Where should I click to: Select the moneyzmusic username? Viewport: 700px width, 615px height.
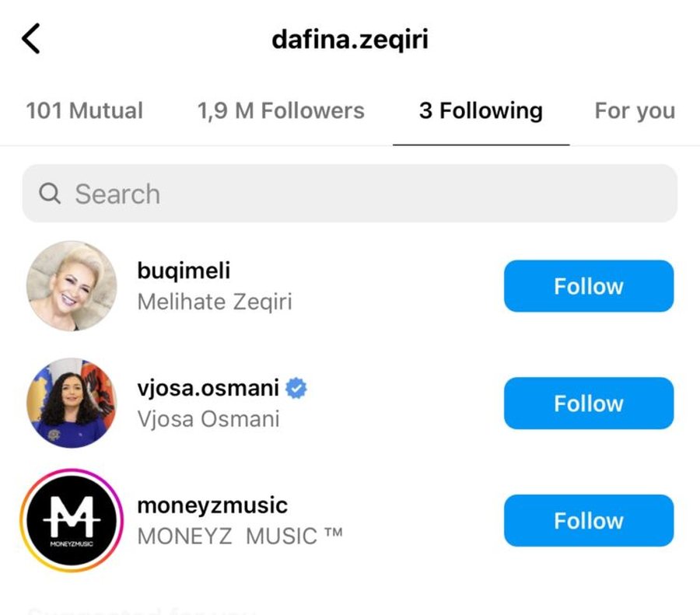click(212, 505)
